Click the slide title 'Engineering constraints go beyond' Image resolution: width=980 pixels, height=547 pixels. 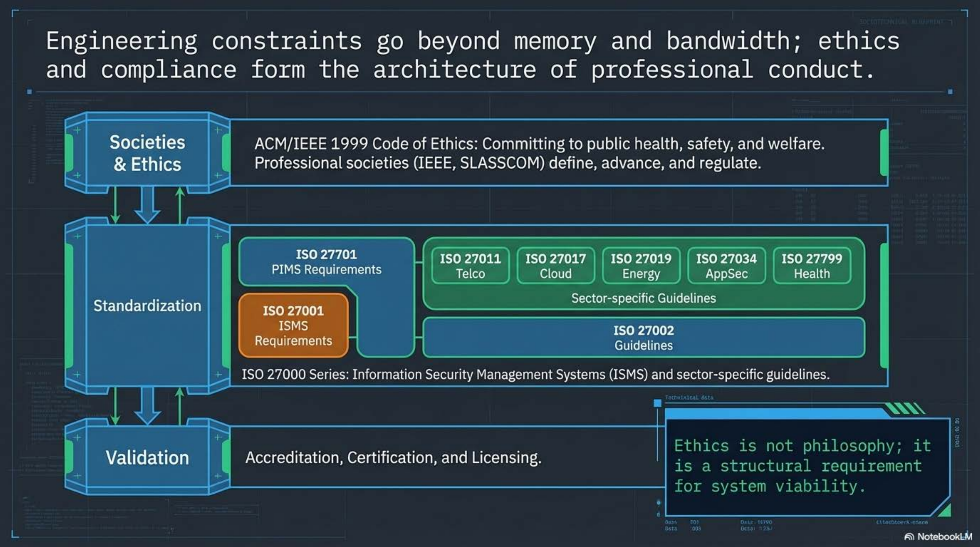tap(473, 41)
